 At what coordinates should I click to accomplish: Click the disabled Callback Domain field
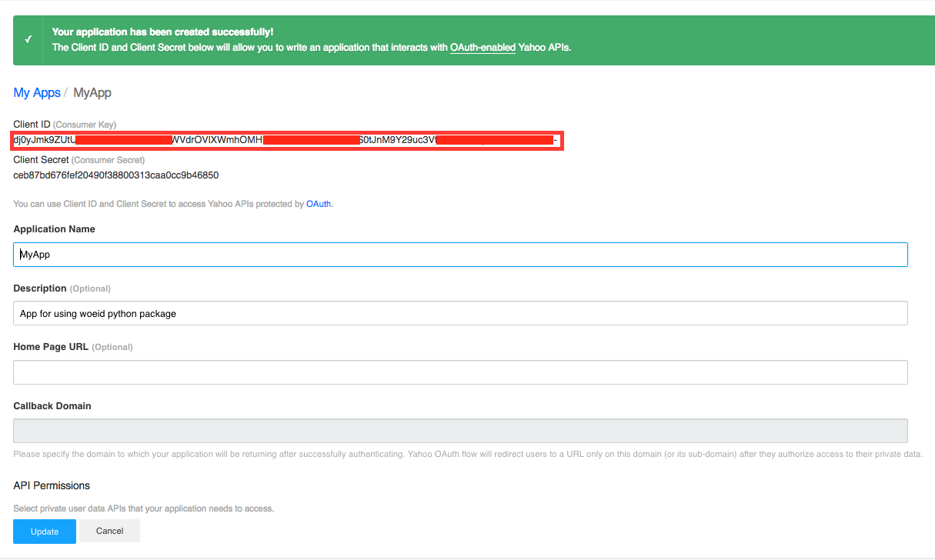(x=460, y=431)
